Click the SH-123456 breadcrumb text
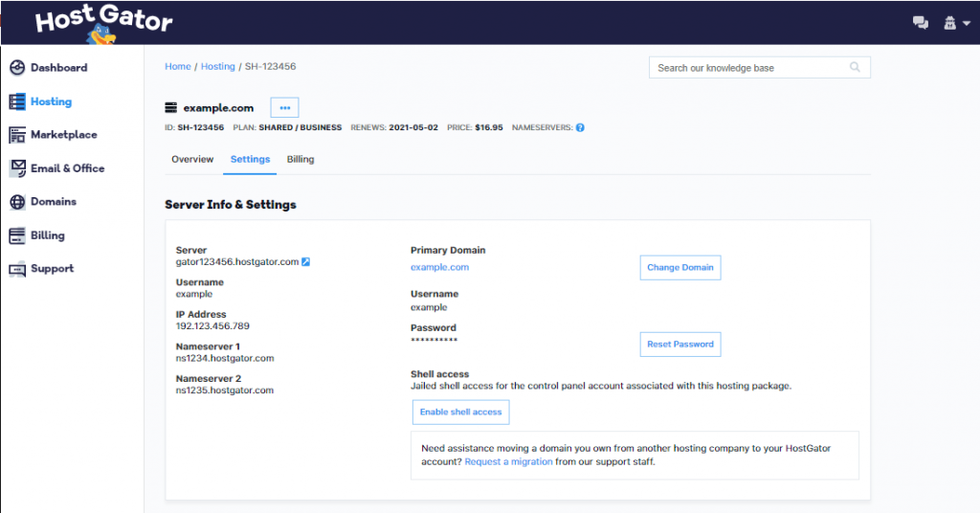Image resolution: width=980 pixels, height=513 pixels. [x=270, y=66]
